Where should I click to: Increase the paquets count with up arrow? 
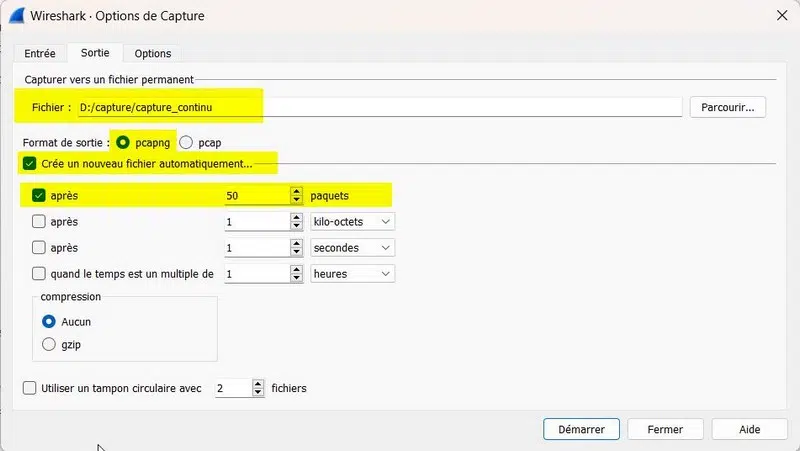(x=296, y=191)
